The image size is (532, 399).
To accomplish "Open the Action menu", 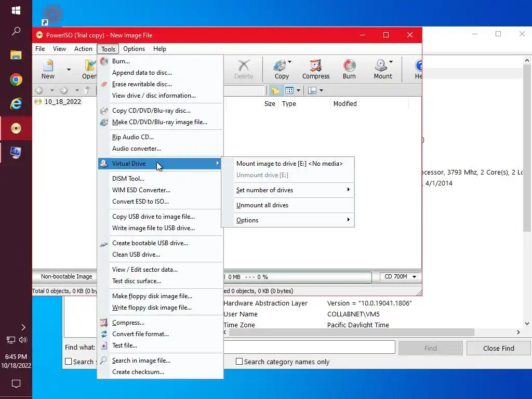I will (x=83, y=49).
